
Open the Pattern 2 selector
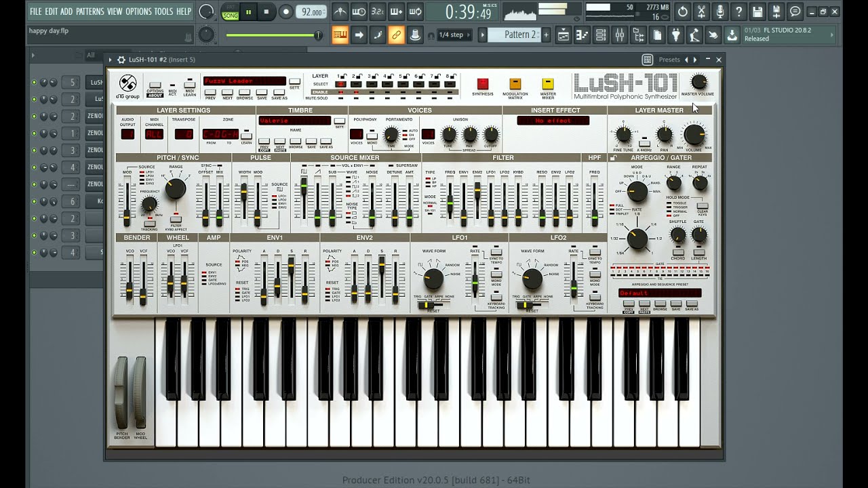(x=514, y=35)
